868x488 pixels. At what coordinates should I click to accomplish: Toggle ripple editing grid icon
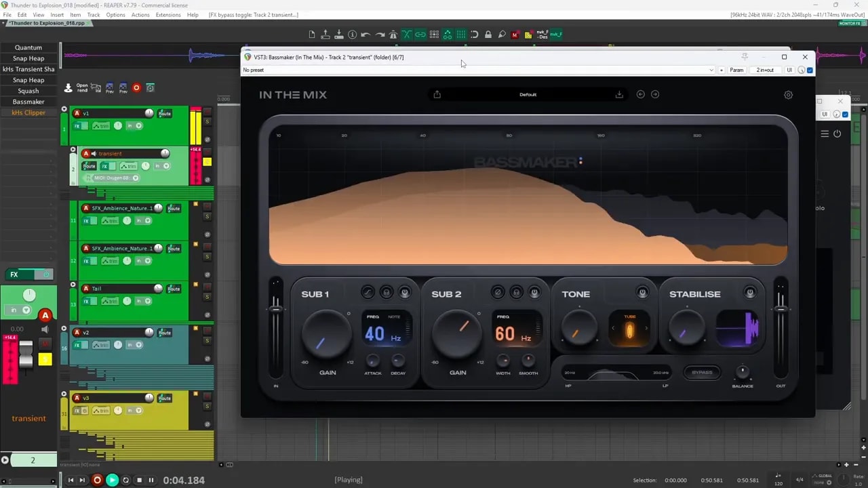coord(433,35)
